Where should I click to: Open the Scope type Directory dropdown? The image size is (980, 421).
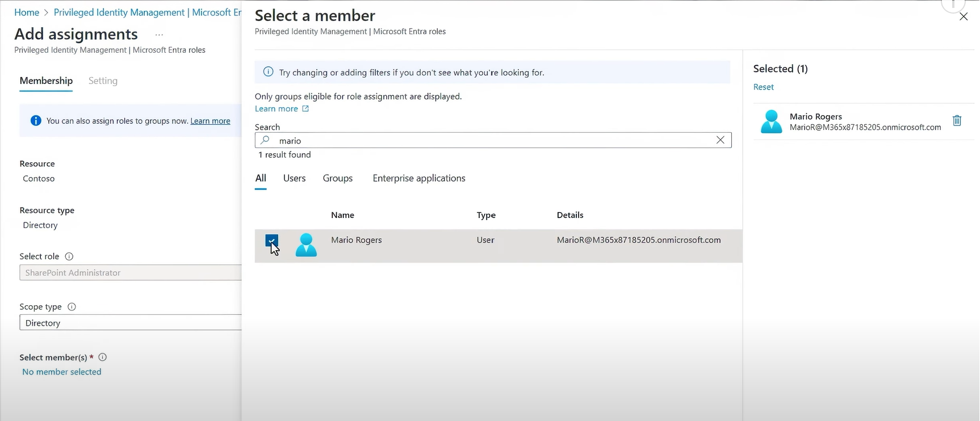click(x=131, y=323)
